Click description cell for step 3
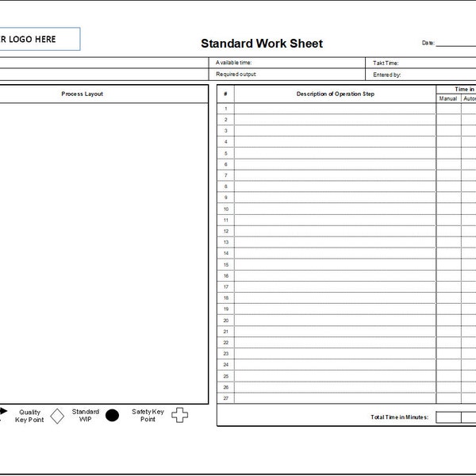This screenshot has width=476, height=476. (x=335, y=131)
